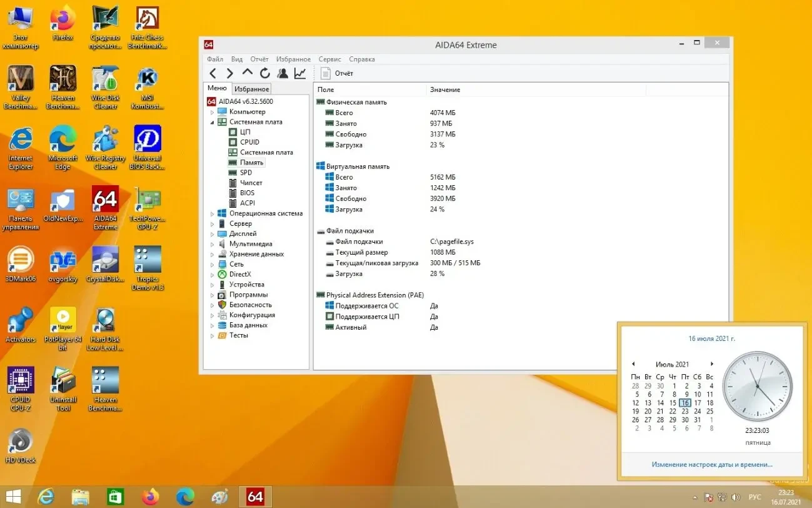812x508 pixels.
Task: Expand the Компьютер tree node
Action: tap(212, 112)
